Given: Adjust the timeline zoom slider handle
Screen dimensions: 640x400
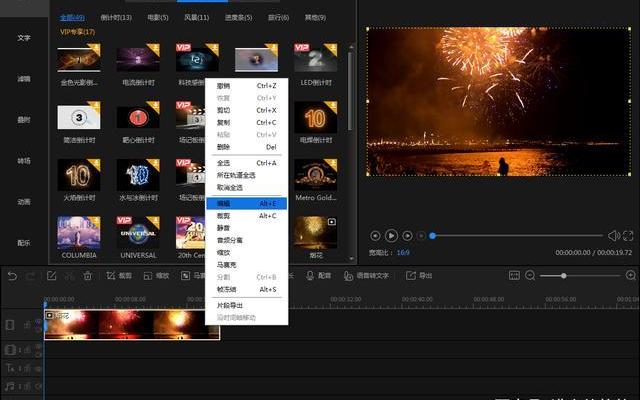Looking at the screenshot, I should pos(563,276).
